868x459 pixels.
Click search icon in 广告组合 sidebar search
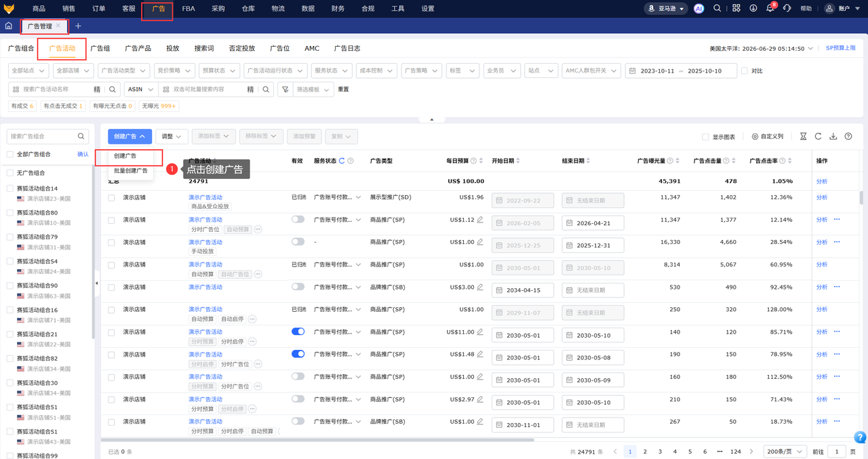click(81, 136)
